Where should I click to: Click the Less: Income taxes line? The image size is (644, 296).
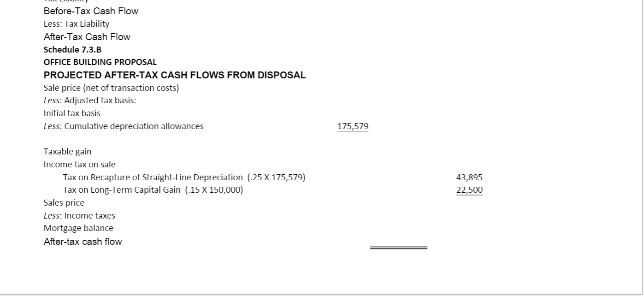point(79,215)
